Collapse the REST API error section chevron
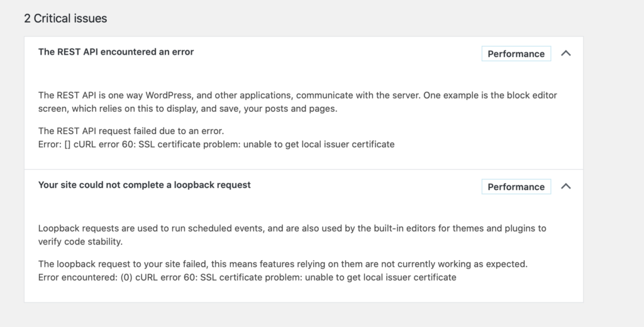644x327 pixels. [565, 53]
